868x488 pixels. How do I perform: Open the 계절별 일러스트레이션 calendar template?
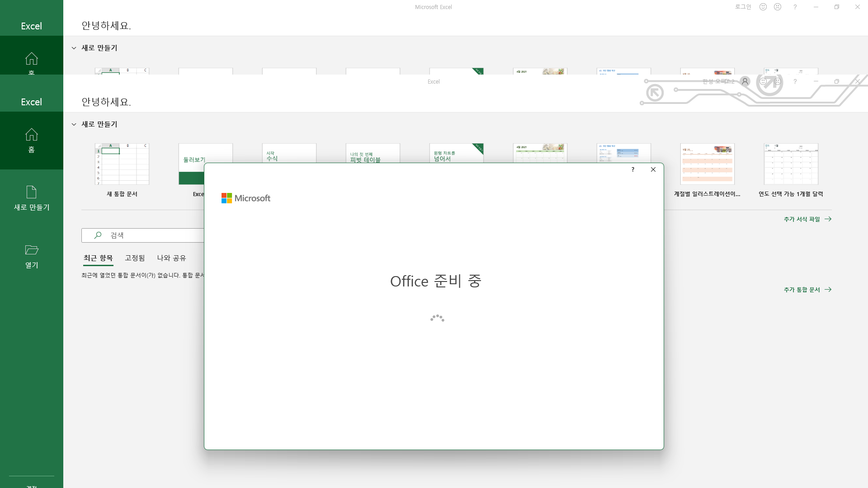point(708,164)
